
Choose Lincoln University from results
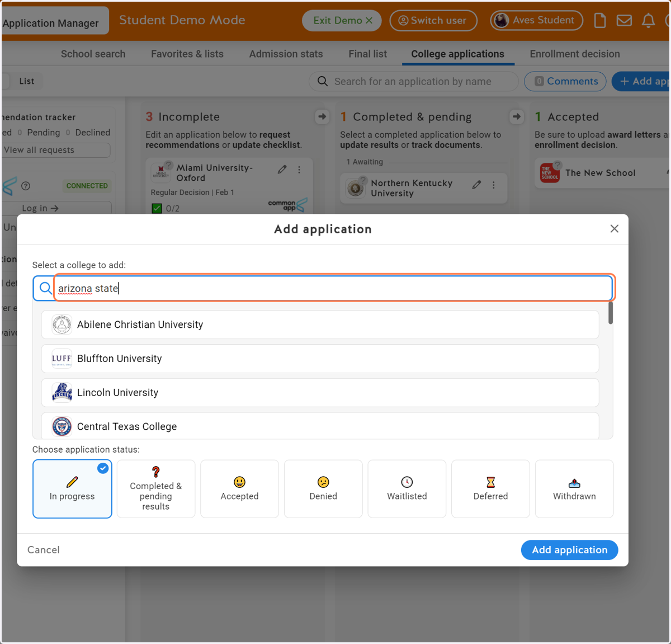click(x=320, y=393)
